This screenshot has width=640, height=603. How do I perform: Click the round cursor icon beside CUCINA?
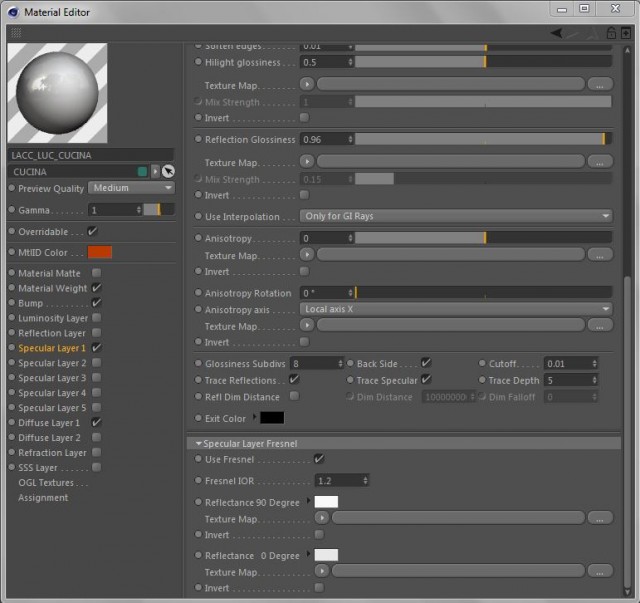click(x=168, y=171)
